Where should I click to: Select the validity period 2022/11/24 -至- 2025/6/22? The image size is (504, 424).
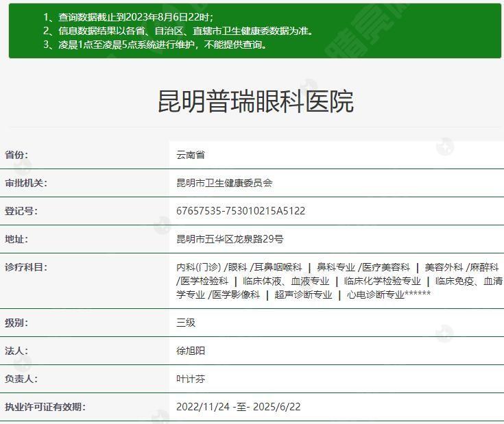(x=238, y=407)
